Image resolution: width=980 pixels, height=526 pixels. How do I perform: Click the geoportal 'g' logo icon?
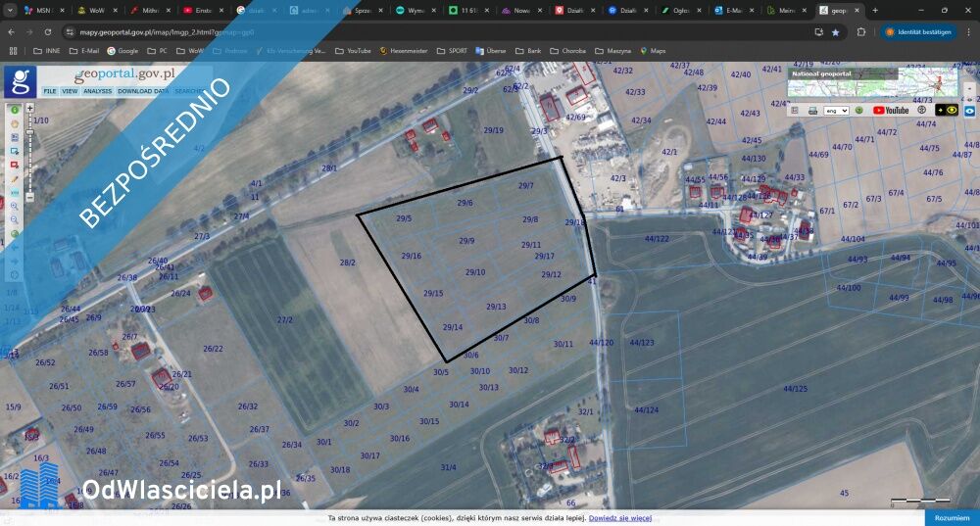pos(20,81)
